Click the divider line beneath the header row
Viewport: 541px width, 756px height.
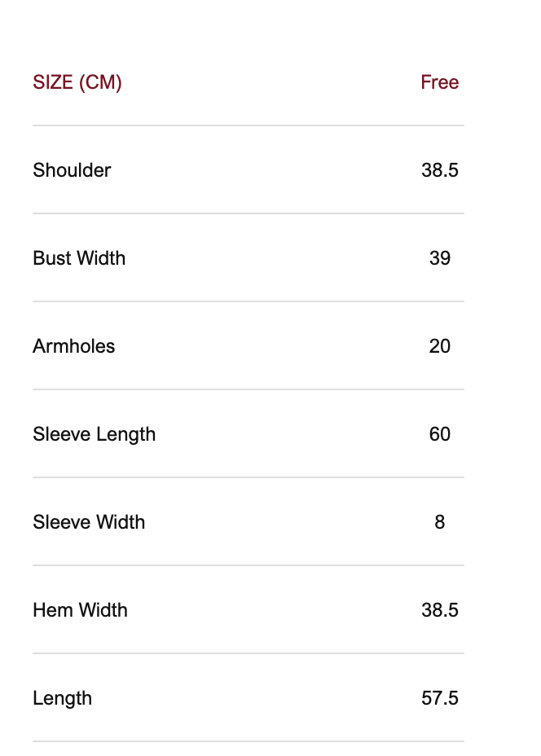click(249, 125)
